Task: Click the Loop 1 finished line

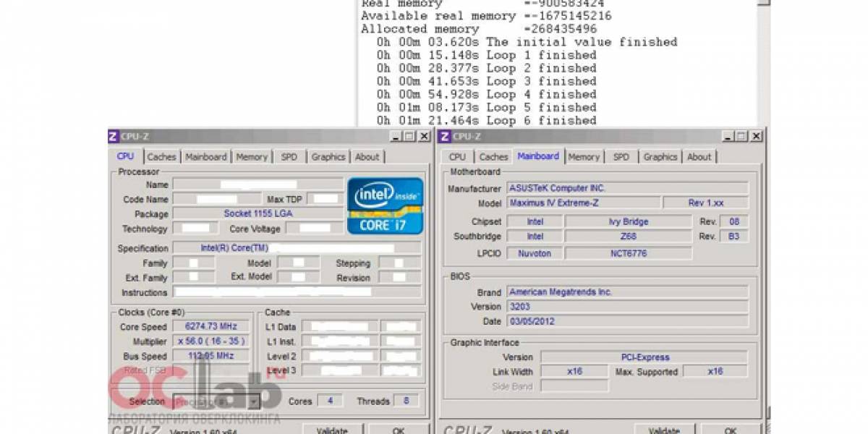Action: [x=486, y=55]
